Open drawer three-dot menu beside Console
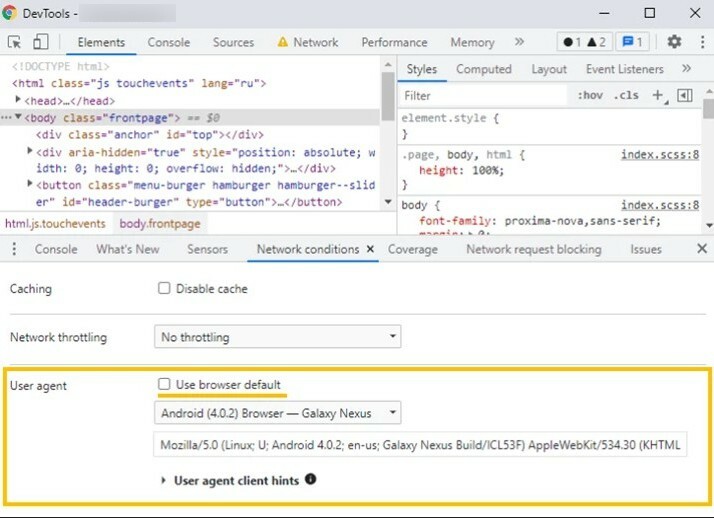The height and width of the screenshot is (518, 714). click(x=14, y=249)
